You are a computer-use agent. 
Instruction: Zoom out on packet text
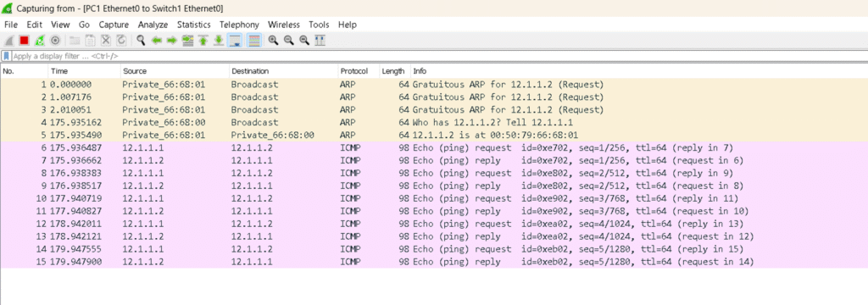(x=288, y=40)
